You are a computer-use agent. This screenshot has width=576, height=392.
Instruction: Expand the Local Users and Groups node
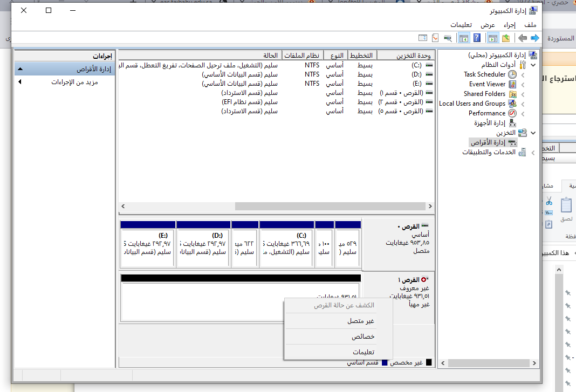pos(523,104)
